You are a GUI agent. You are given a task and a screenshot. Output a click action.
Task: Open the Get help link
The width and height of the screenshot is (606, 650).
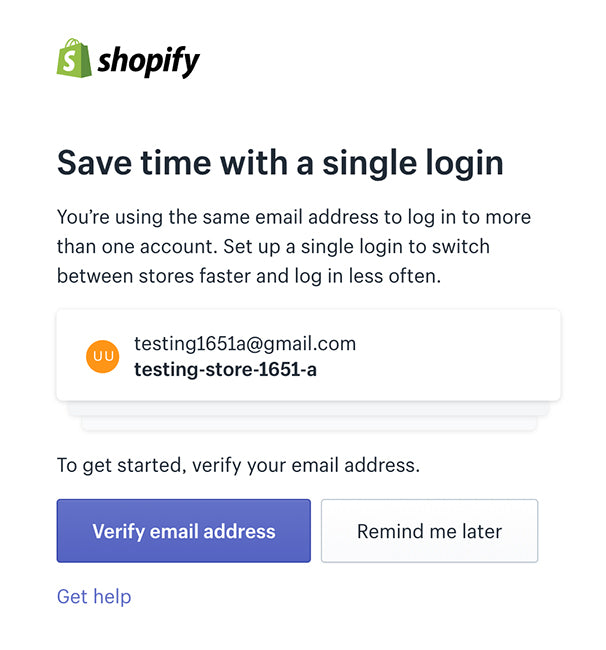(x=94, y=597)
